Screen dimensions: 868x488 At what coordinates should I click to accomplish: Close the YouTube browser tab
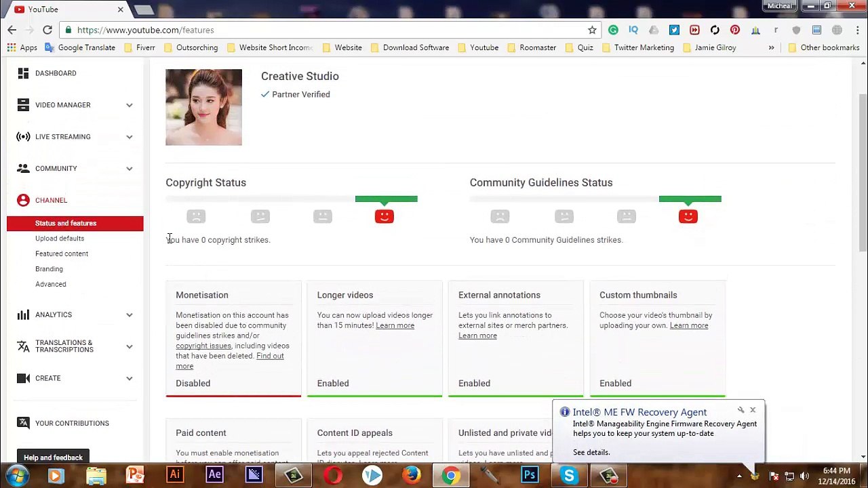(x=121, y=9)
